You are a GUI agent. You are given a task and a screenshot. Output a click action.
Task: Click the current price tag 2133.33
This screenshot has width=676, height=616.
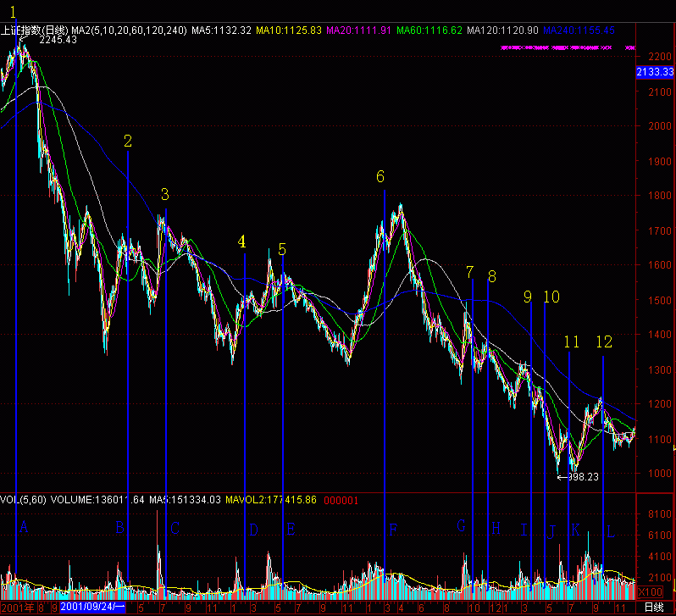654,75
